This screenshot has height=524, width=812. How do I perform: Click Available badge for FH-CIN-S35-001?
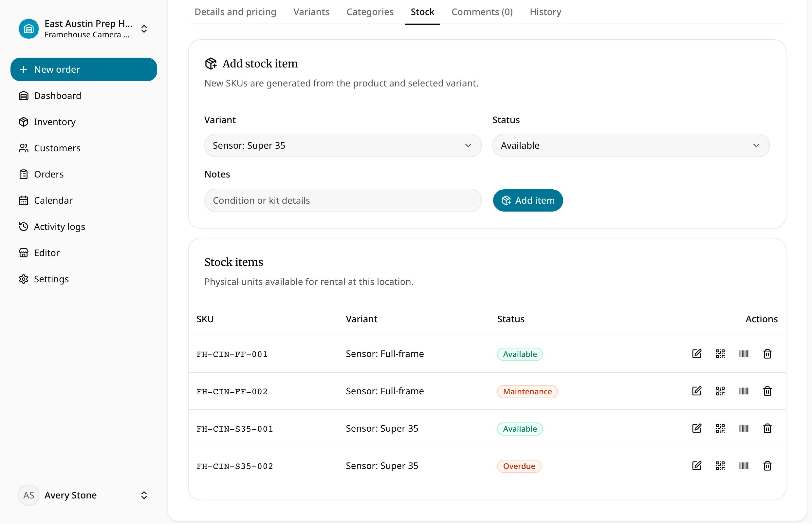coord(519,428)
